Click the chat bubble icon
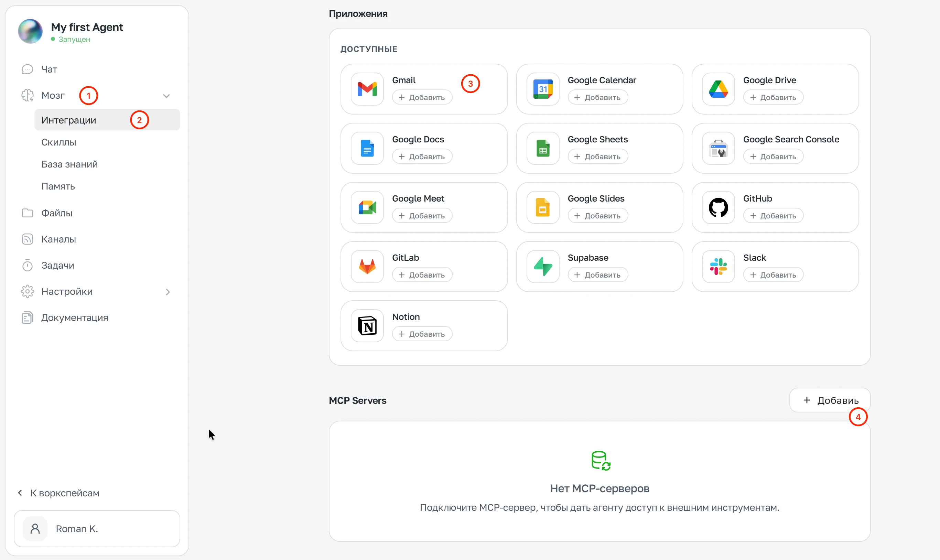Image resolution: width=940 pixels, height=560 pixels. click(27, 69)
